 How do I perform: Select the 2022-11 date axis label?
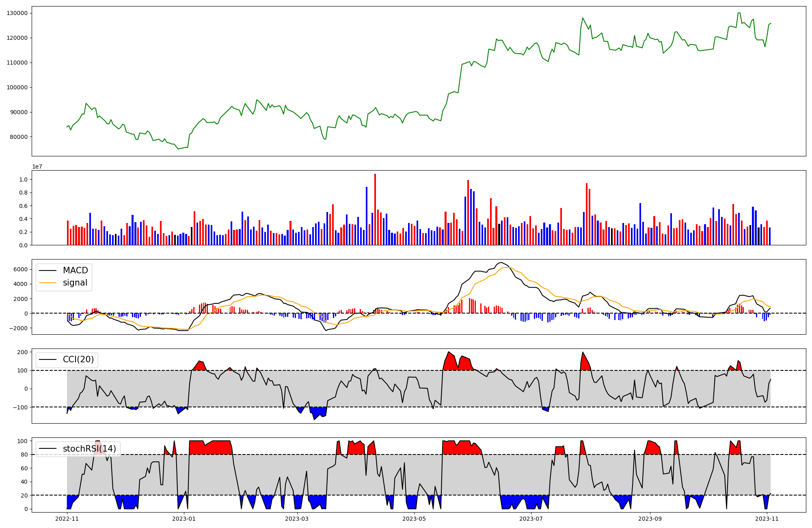coord(67,519)
